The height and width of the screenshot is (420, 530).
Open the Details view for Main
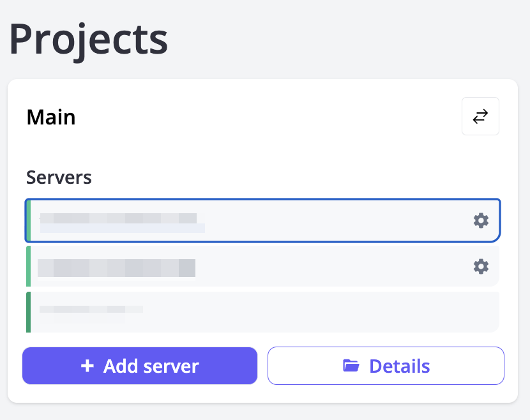tap(386, 366)
